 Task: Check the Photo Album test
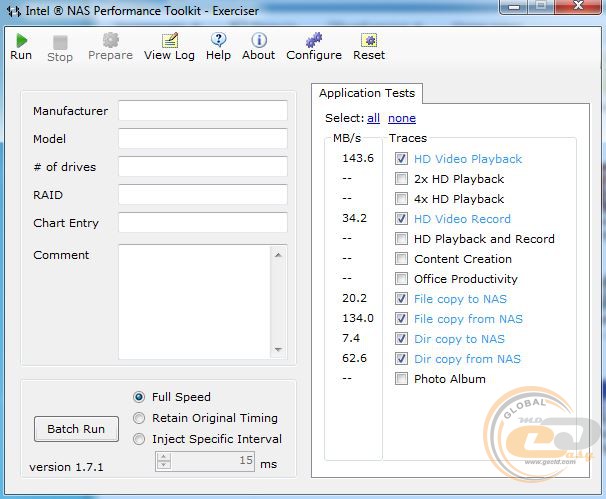(401, 378)
